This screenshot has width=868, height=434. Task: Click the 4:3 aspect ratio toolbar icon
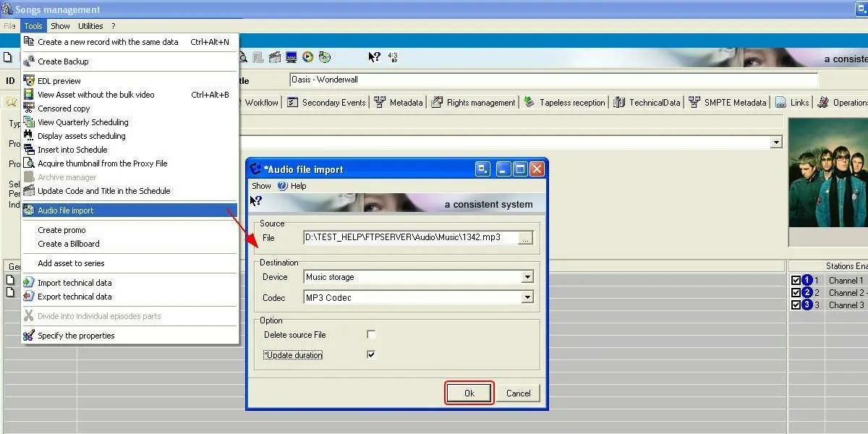(393, 57)
